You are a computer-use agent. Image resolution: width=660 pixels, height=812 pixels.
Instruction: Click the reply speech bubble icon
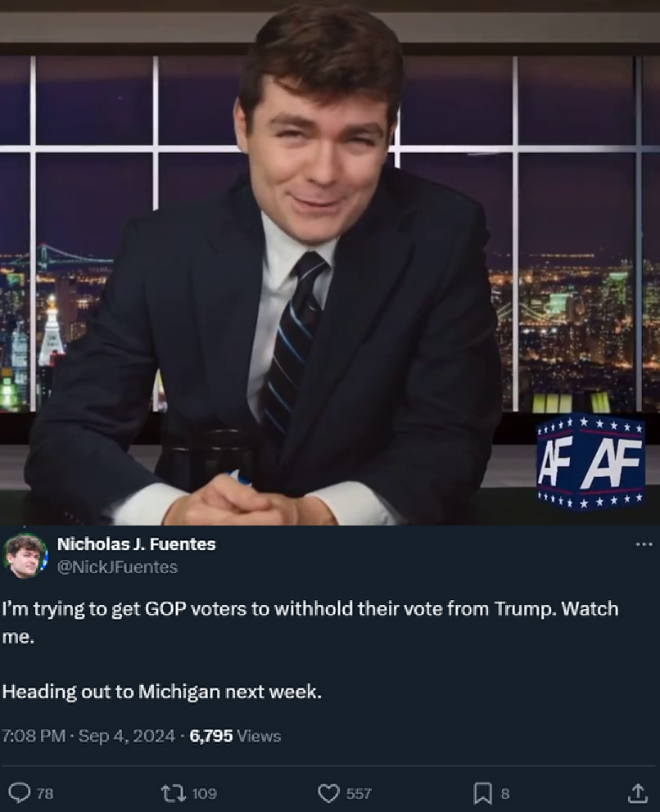click(x=20, y=793)
